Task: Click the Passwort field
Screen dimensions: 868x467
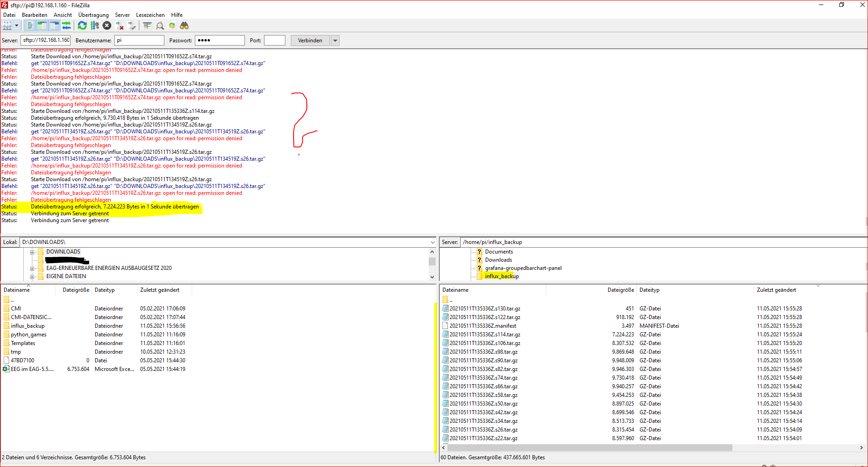Action: coord(220,41)
